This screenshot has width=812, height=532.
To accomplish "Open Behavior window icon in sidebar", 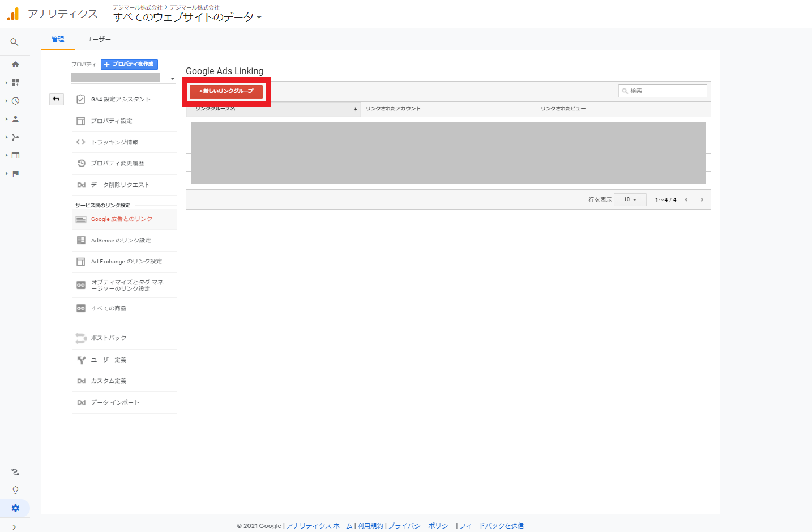I will click(15, 155).
